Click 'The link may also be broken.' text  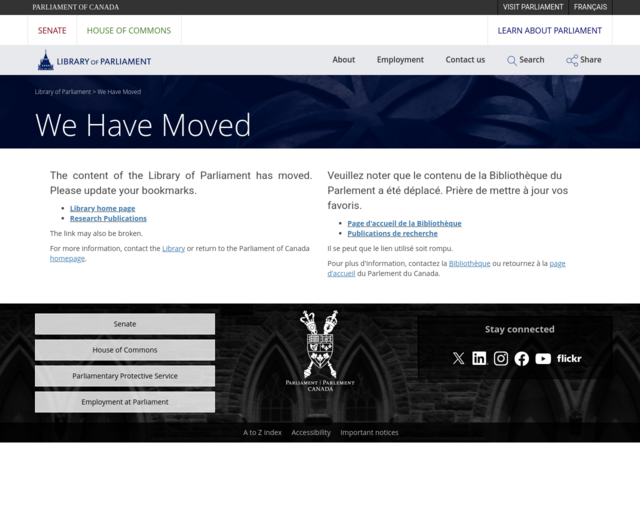(x=96, y=234)
